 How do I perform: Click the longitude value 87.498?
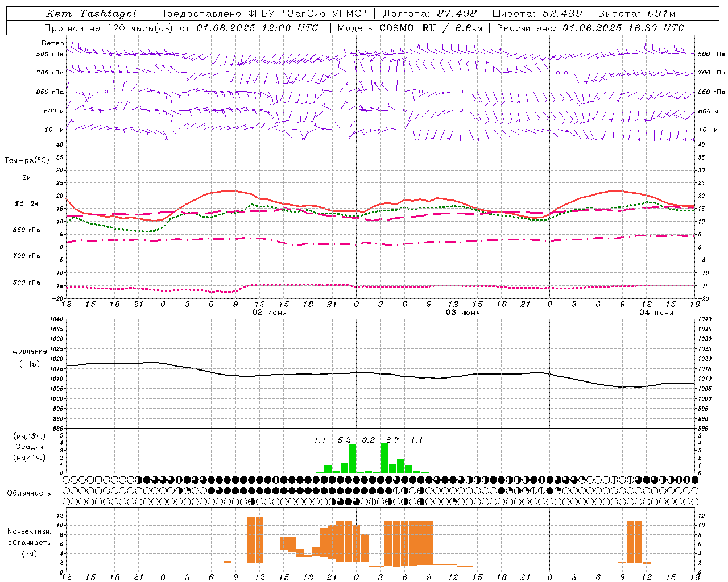point(457,14)
